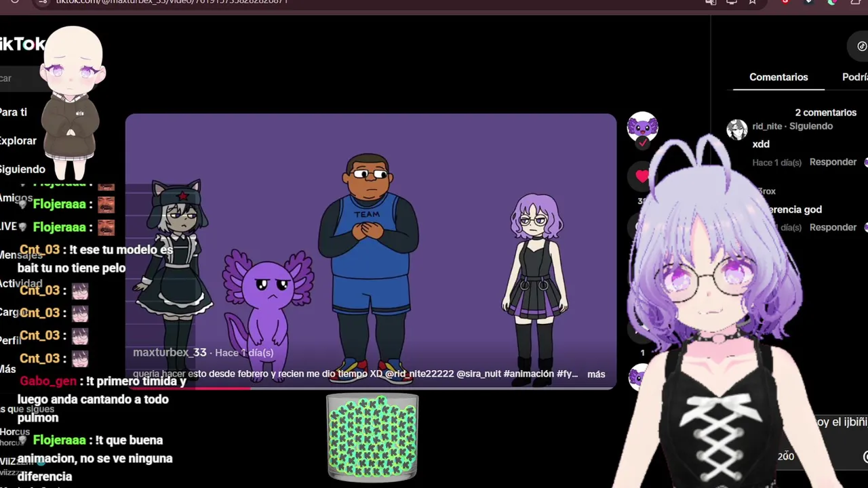The height and width of the screenshot is (488, 868).
Task: Click the video player area
Action: point(370,251)
